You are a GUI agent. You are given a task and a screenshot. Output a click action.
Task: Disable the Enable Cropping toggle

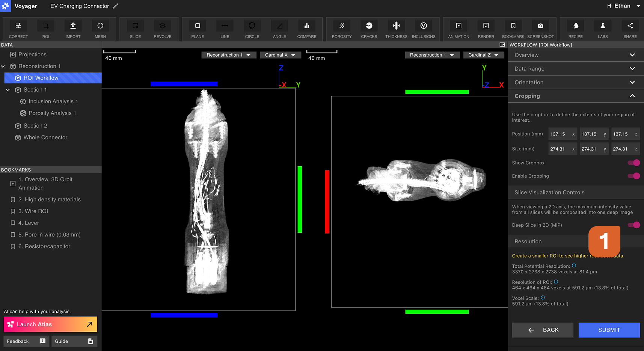click(633, 176)
